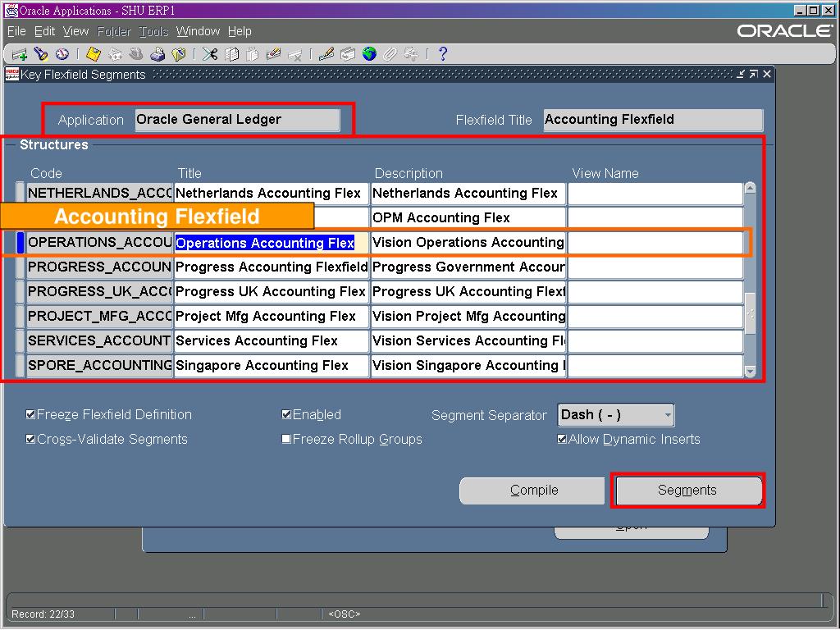
Task: Select the SERVICES_ACCOUNT code cell
Action: click(x=99, y=341)
